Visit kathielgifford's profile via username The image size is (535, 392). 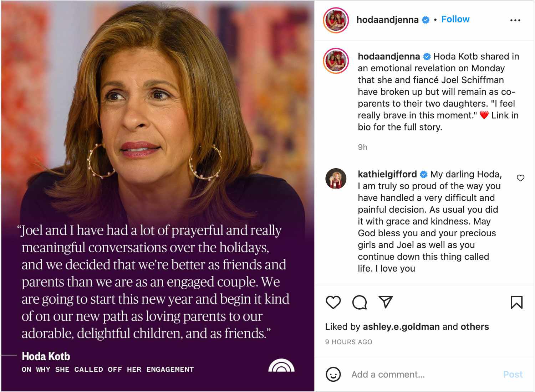click(387, 174)
